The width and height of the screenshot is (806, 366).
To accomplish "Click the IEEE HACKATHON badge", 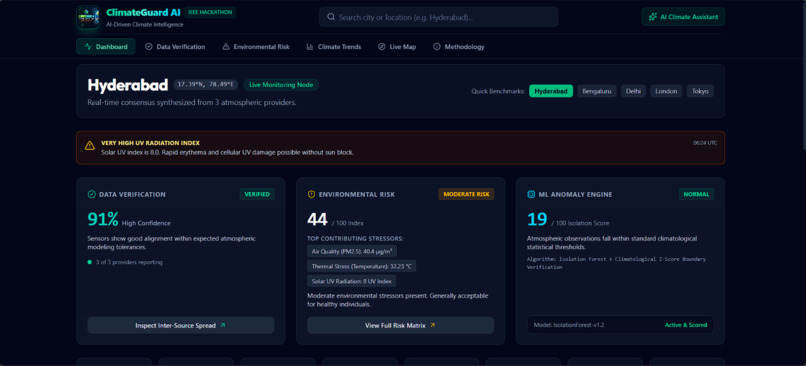I will click(x=210, y=12).
